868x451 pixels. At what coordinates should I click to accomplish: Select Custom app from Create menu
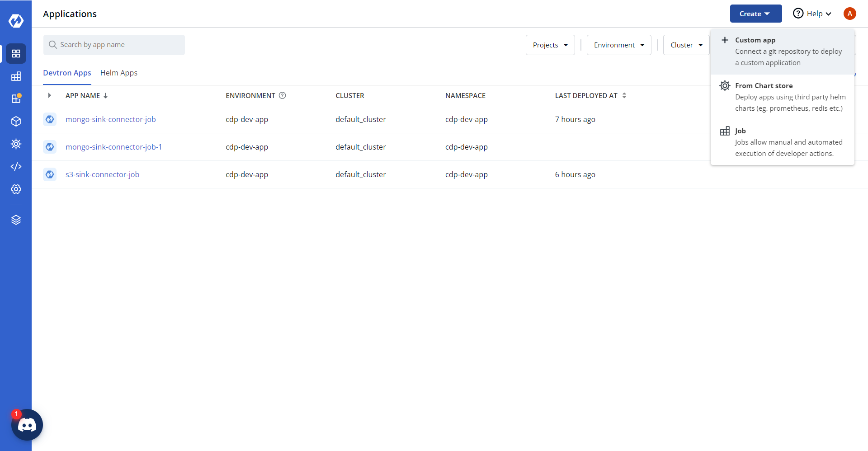point(783,52)
